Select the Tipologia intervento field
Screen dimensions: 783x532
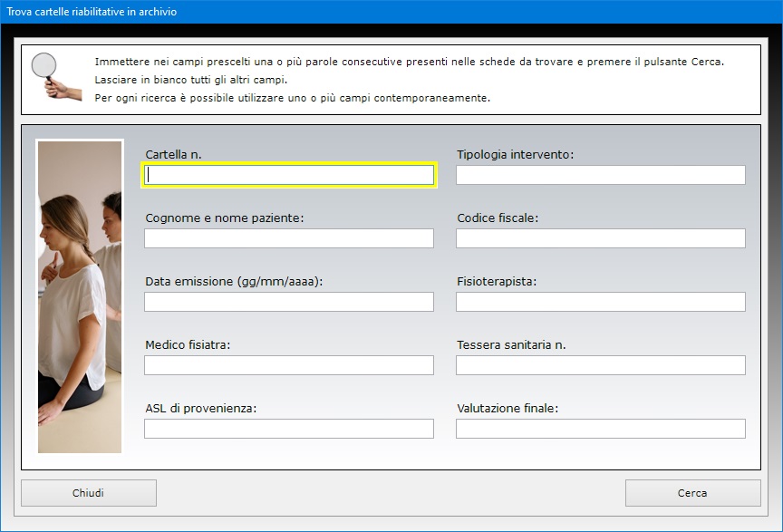pyautogui.click(x=601, y=175)
